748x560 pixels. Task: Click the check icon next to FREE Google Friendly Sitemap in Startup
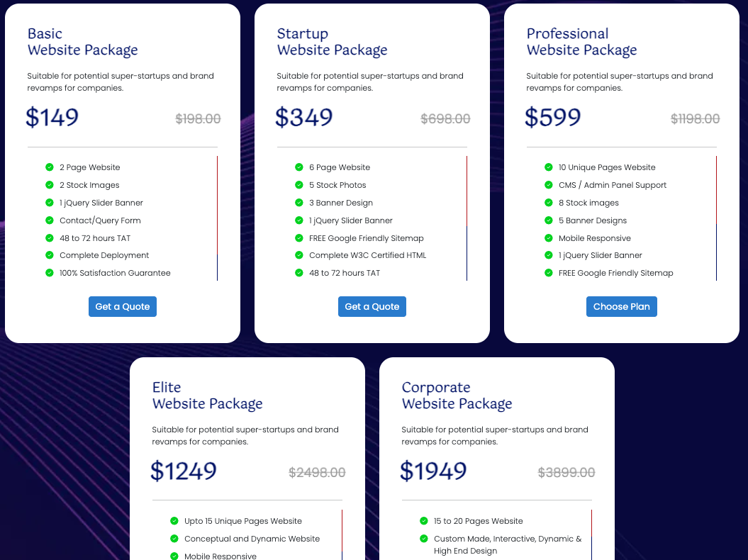coord(299,237)
